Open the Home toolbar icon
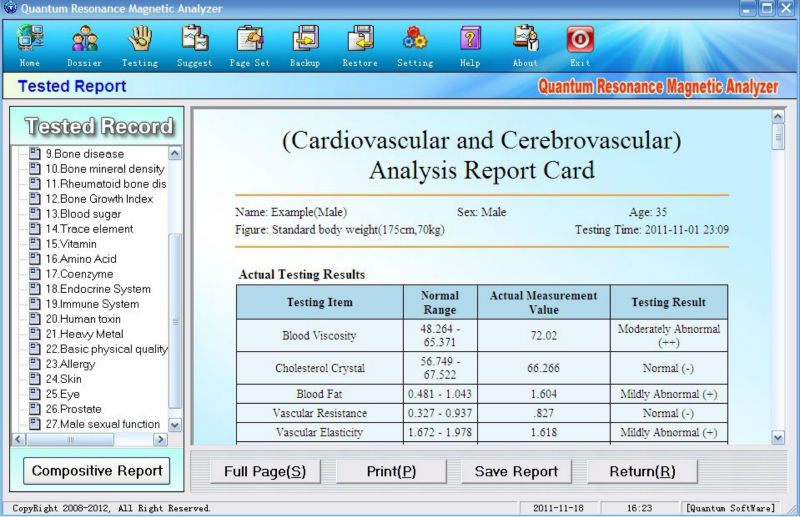The image size is (800, 517). [30, 39]
